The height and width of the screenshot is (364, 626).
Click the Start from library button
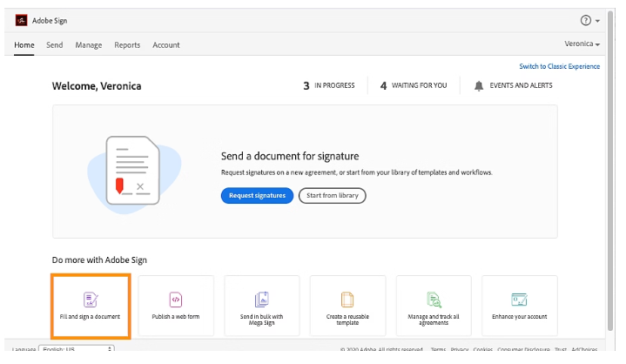[x=332, y=196]
